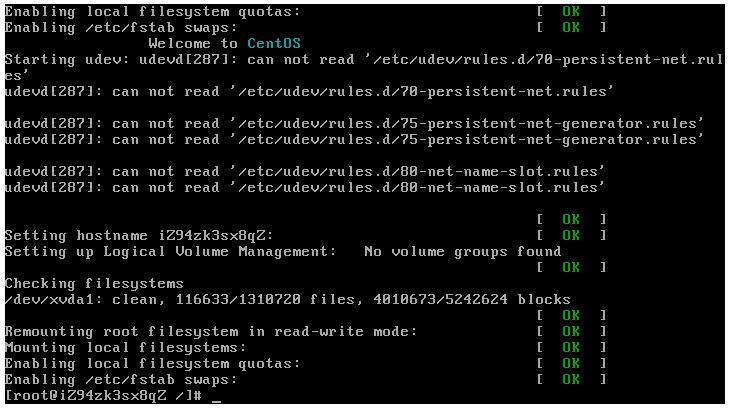
Task: Click the 'No volume groups found' message
Action: [x=462, y=252]
